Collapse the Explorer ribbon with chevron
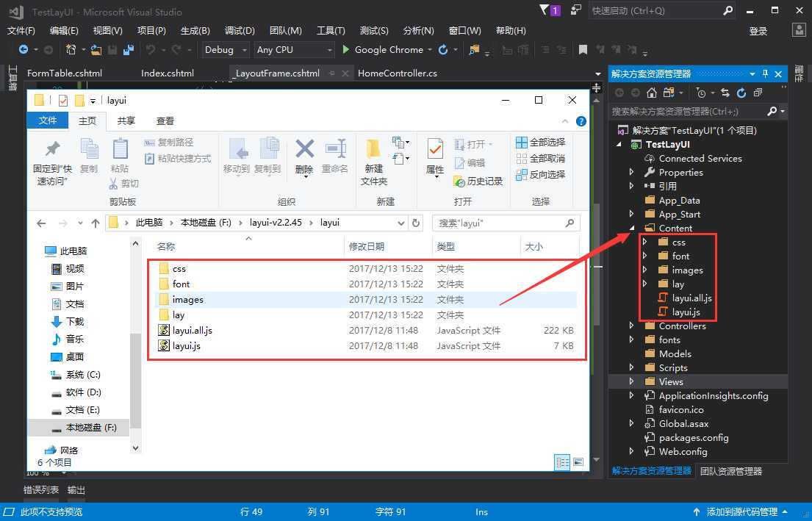 (x=565, y=121)
